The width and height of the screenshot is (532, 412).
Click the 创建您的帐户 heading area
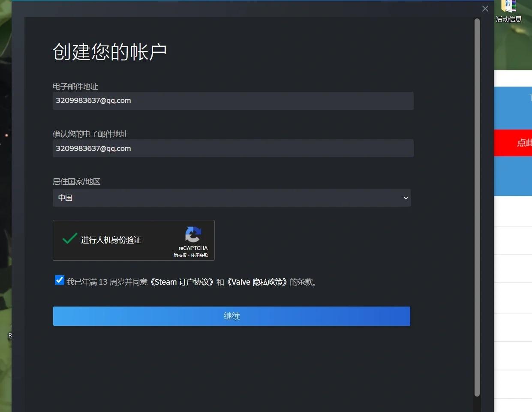click(110, 51)
